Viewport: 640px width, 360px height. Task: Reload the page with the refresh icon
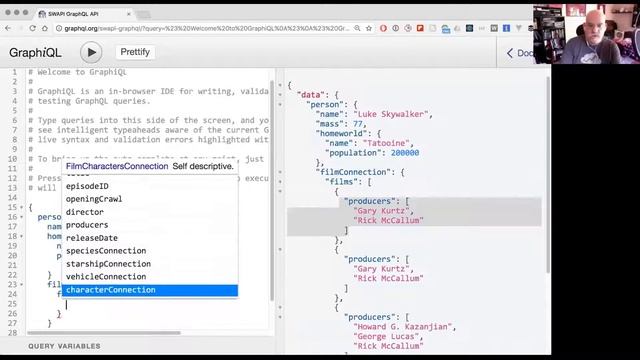click(x=32, y=28)
